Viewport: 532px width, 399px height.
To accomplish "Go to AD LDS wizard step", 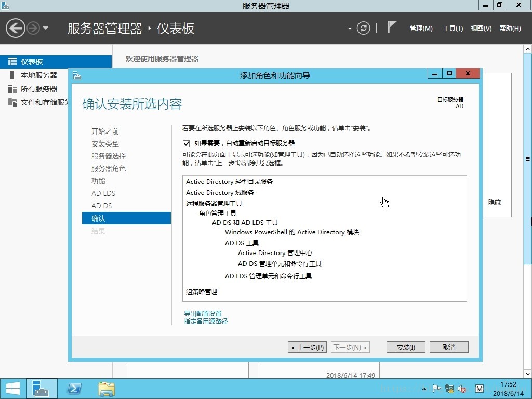I will tap(103, 193).
